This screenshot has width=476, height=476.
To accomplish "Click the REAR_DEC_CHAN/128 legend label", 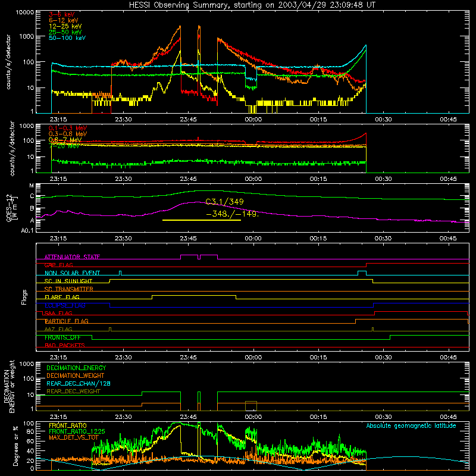I will click(79, 384).
